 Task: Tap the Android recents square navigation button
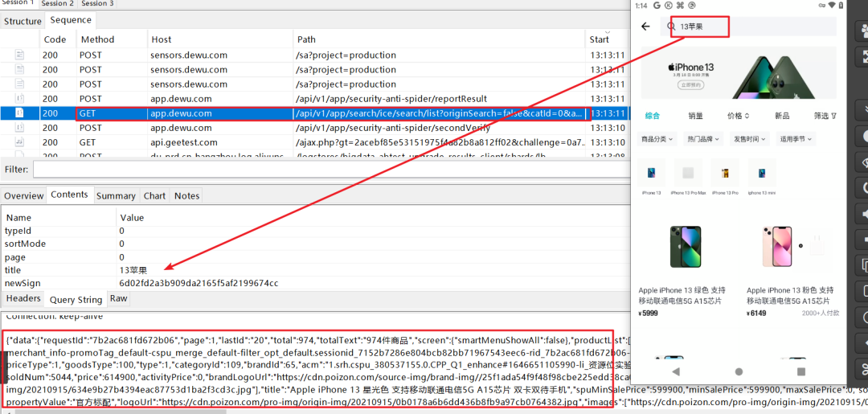click(801, 371)
